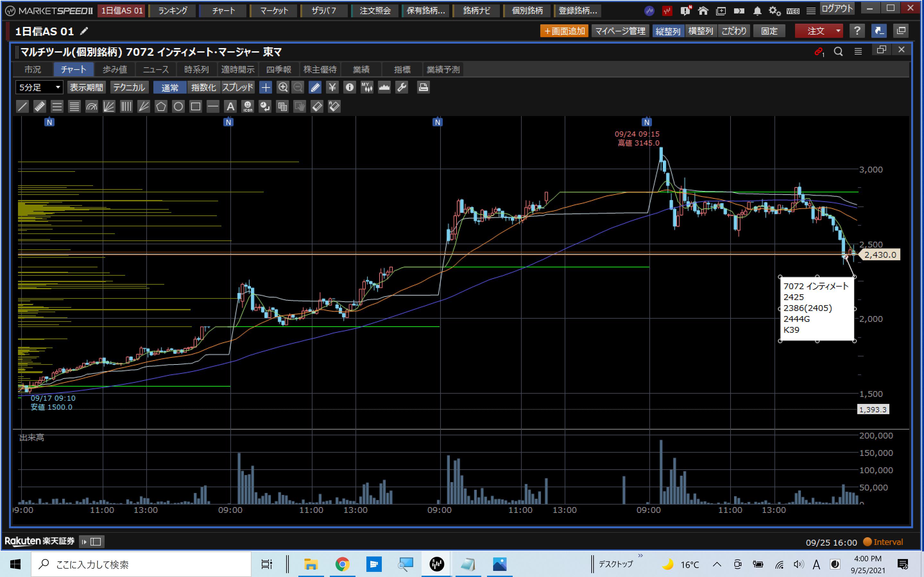The width and height of the screenshot is (924, 577).
Task: Expand the 注文 order dropdown arrow
Action: 838,31
